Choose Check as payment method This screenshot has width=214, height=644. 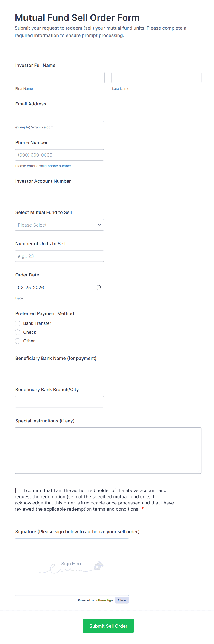pyautogui.click(x=17, y=332)
